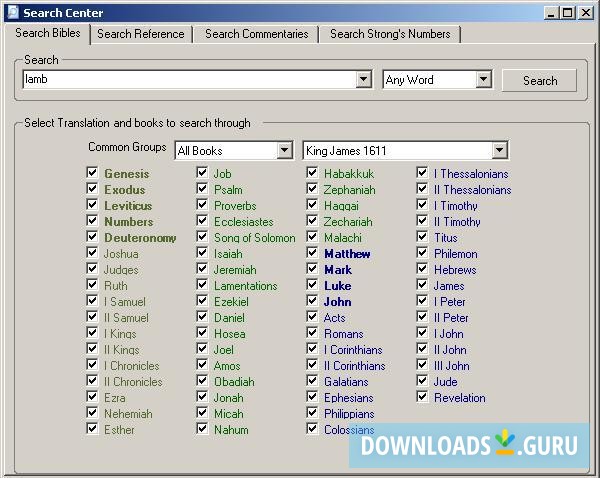Click the search text field containing lamb
Screen dimensions: 600x478
[190, 80]
